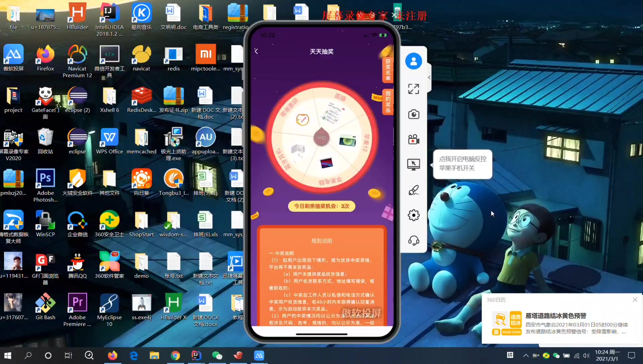Viewport: 643px width, 364px height.
Task: Open 发布证书.zip archive
Action: click(173, 100)
